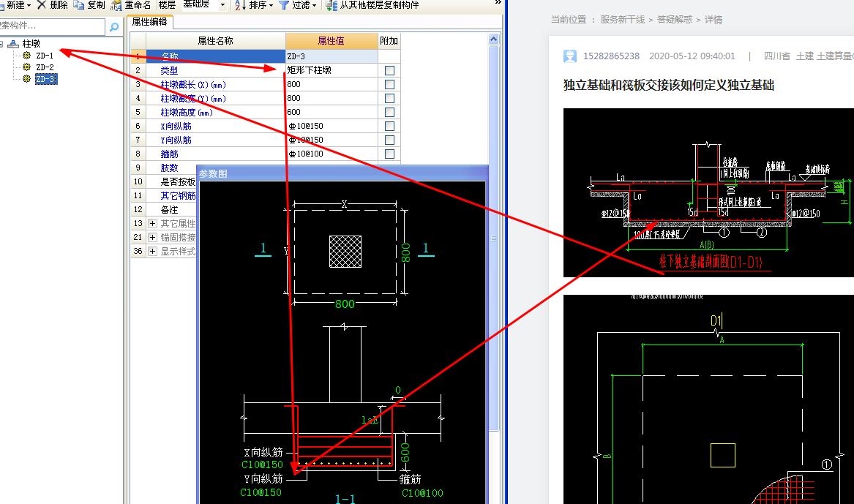Click the green 800 width dimension in 参数图
The image size is (854, 504).
(345, 304)
